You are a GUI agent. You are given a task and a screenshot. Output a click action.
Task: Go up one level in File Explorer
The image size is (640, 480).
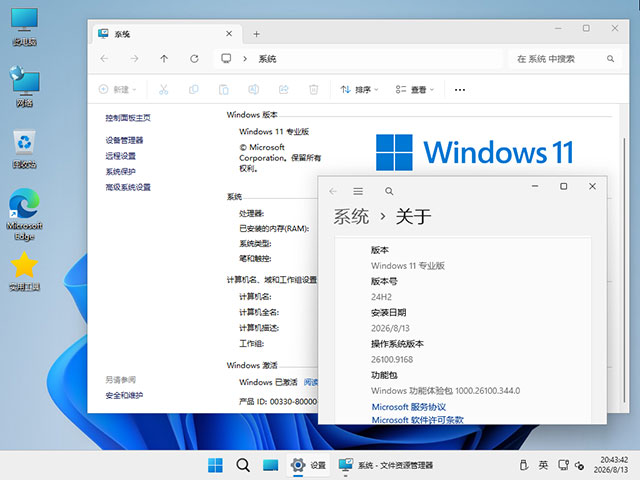(x=164, y=59)
